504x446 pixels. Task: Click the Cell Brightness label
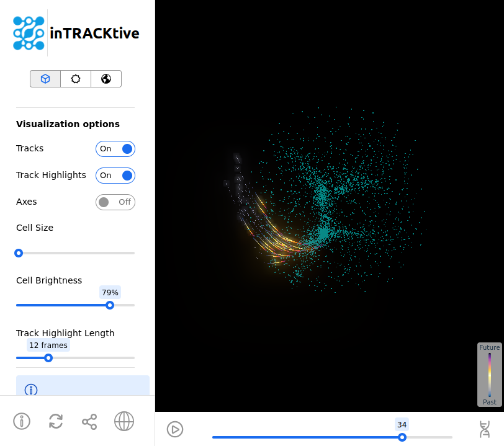tap(49, 280)
